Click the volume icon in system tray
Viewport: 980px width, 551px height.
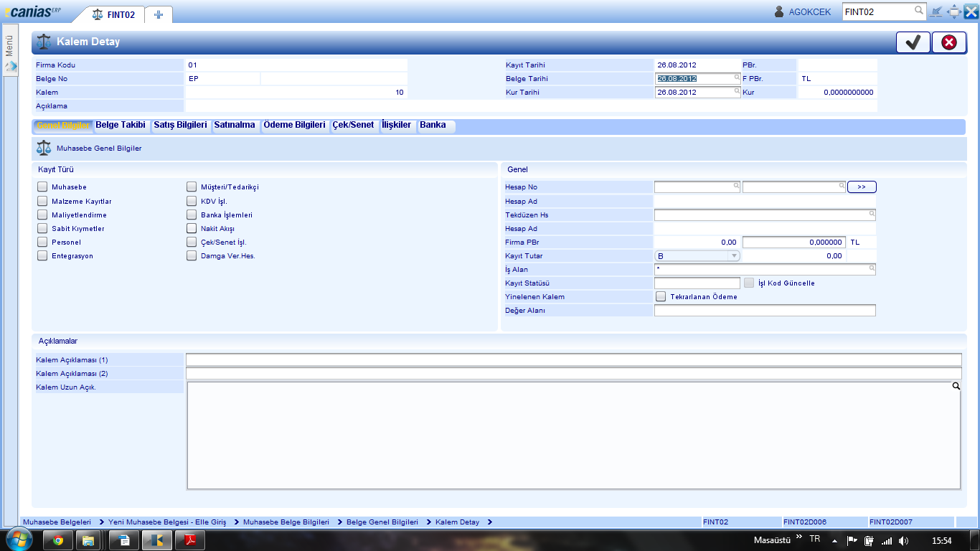click(x=904, y=540)
